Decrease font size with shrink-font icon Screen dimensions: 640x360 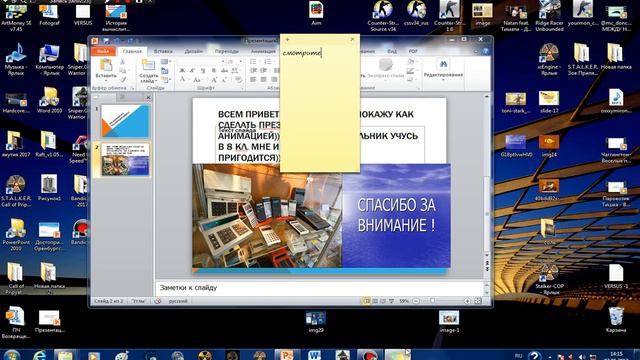224,80
